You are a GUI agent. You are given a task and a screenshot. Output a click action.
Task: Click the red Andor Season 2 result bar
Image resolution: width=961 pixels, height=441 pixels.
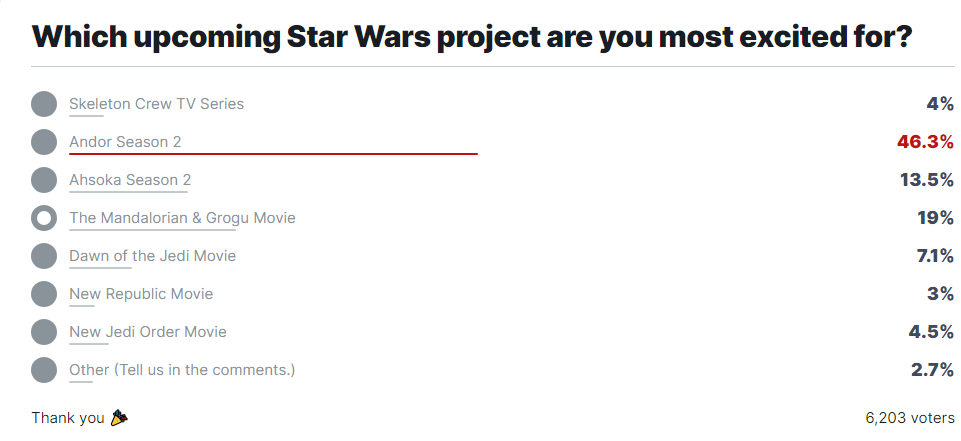pyautogui.click(x=273, y=154)
